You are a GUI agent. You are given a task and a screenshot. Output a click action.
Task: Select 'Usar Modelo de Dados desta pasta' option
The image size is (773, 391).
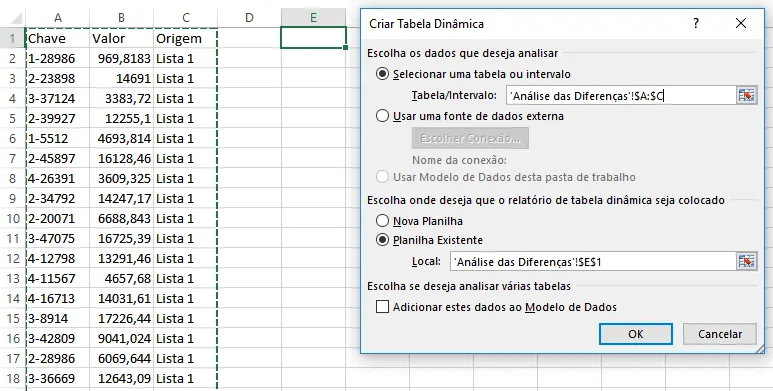click(x=506, y=177)
